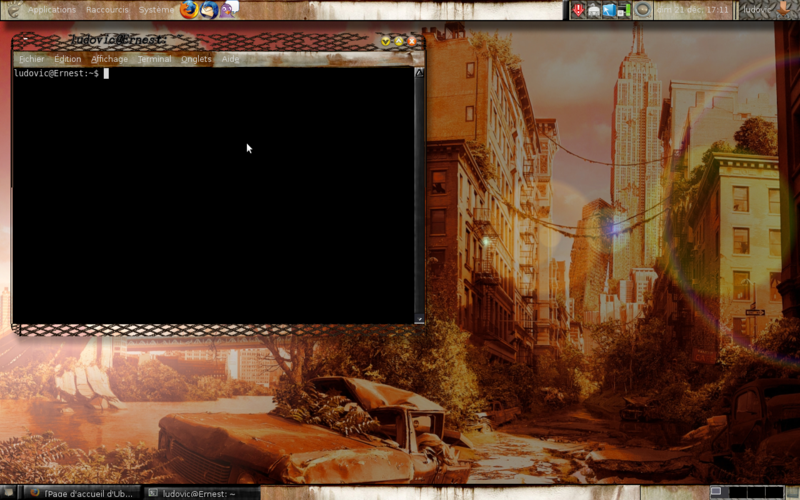The width and height of the screenshot is (800, 500).
Task: Show desktop using bottom-left panel button
Action: (x=9, y=493)
